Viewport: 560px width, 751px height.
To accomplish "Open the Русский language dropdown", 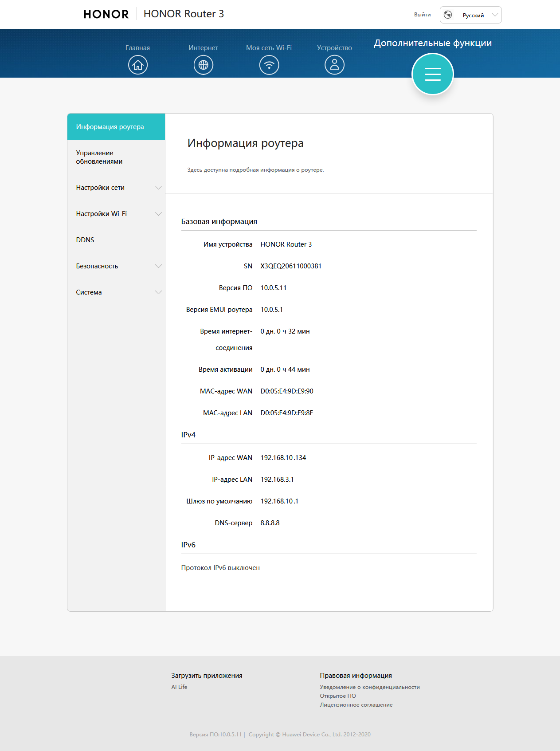I will tap(471, 15).
